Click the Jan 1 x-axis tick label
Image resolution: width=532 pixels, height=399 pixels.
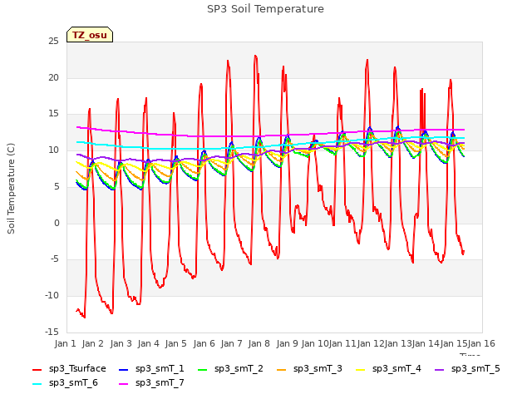(x=65, y=343)
